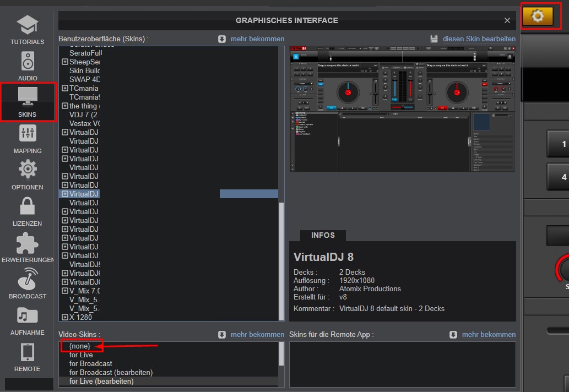
Task: Click 'mehr bekommen' link for Remote App skins
Action: [489, 334]
